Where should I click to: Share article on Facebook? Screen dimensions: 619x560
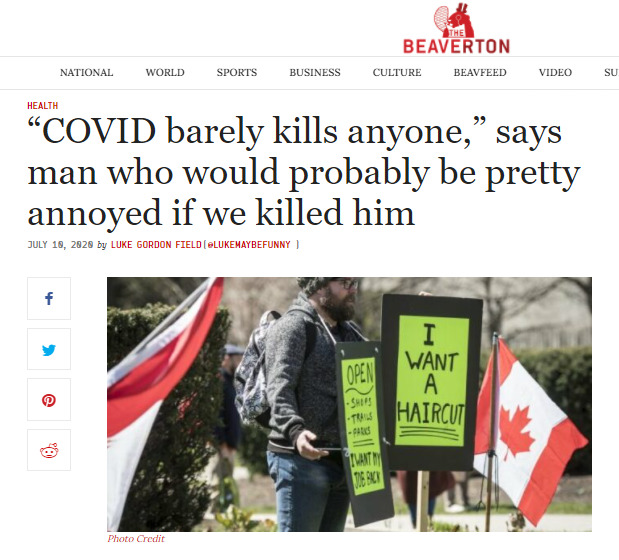(49, 298)
